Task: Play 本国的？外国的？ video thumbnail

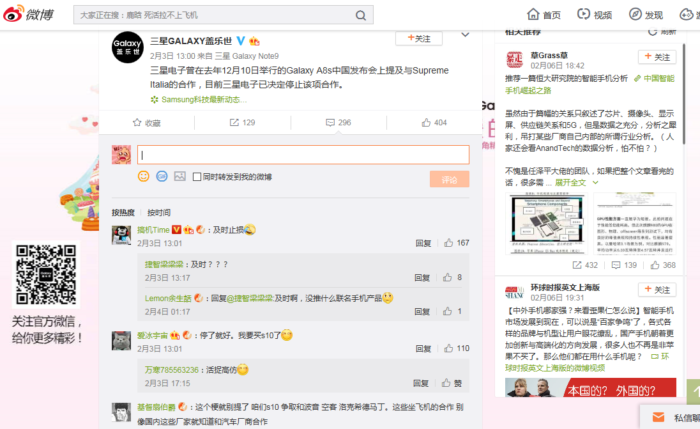Action: coord(591,387)
